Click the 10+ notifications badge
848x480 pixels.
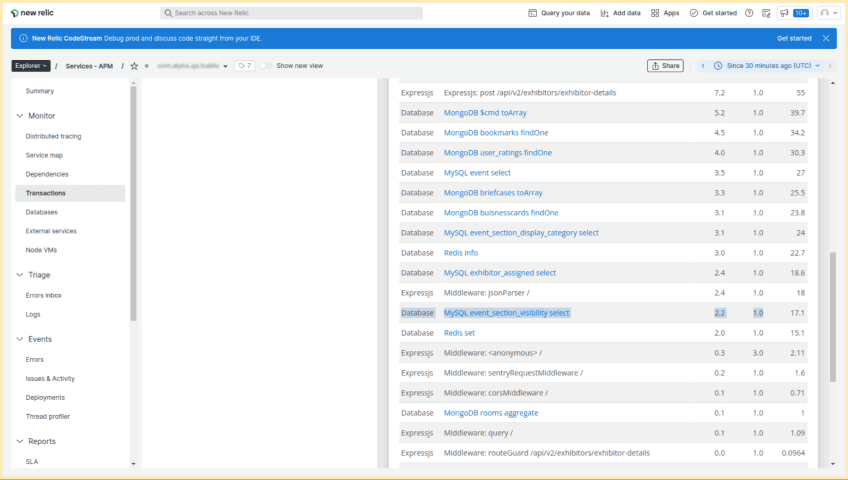tap(801, 13)
